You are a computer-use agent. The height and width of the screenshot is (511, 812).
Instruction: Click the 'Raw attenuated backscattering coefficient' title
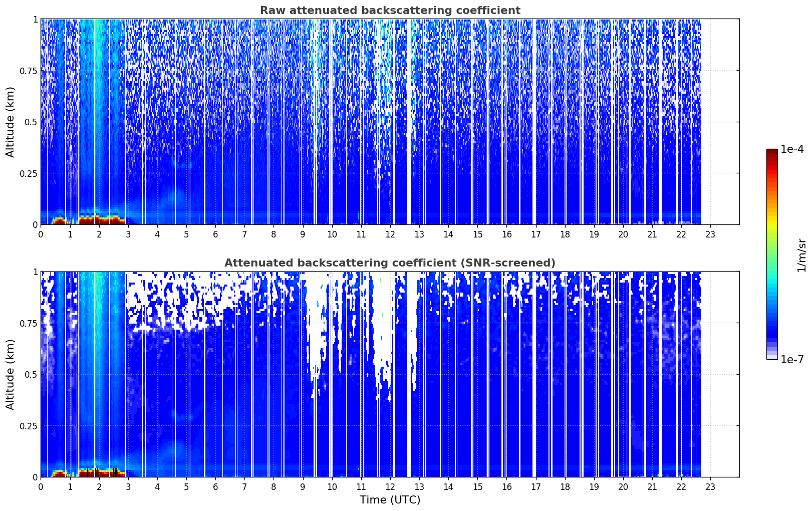click(x=390, y=11)
